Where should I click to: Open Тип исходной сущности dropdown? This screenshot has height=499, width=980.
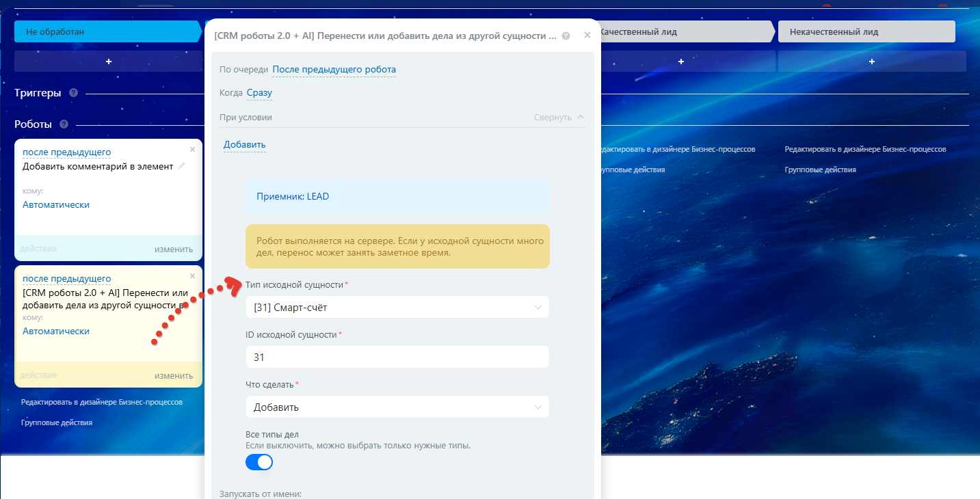[397, 308]
